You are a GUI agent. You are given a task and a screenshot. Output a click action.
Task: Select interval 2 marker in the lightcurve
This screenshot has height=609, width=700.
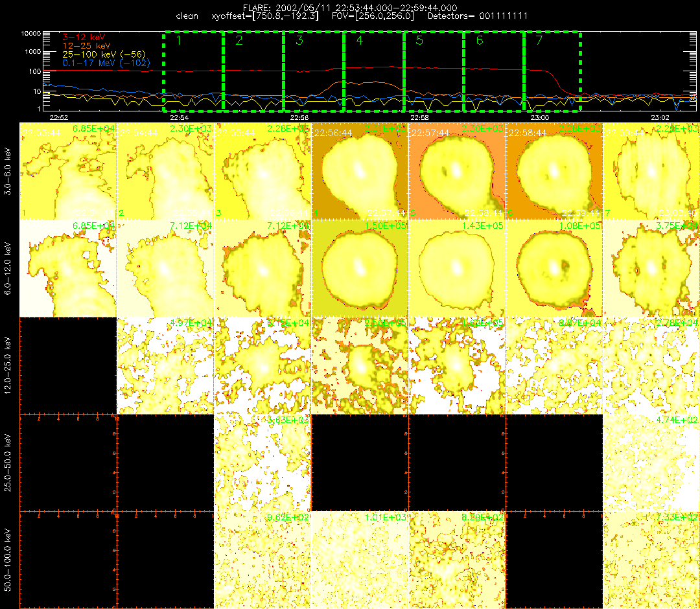tap(239, 41)
